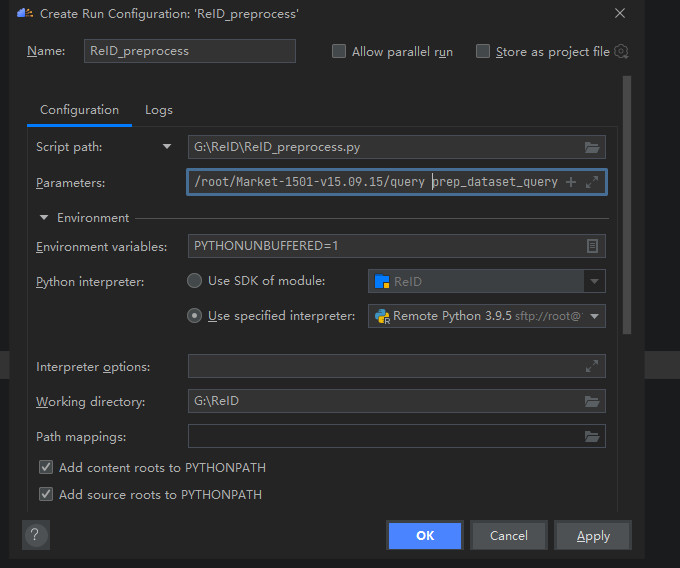Browse for script path folder icon

click(593, 147)
